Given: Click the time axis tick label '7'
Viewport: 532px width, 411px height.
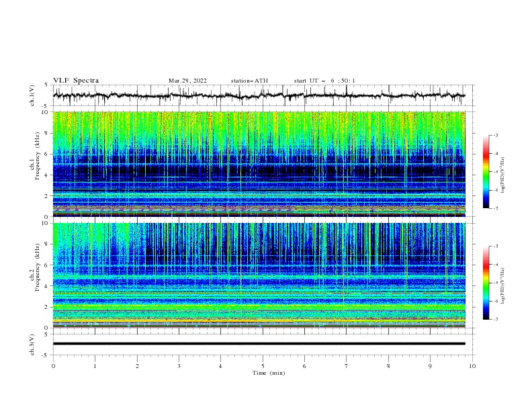Looking at the screenshot, I should (347, 366).
